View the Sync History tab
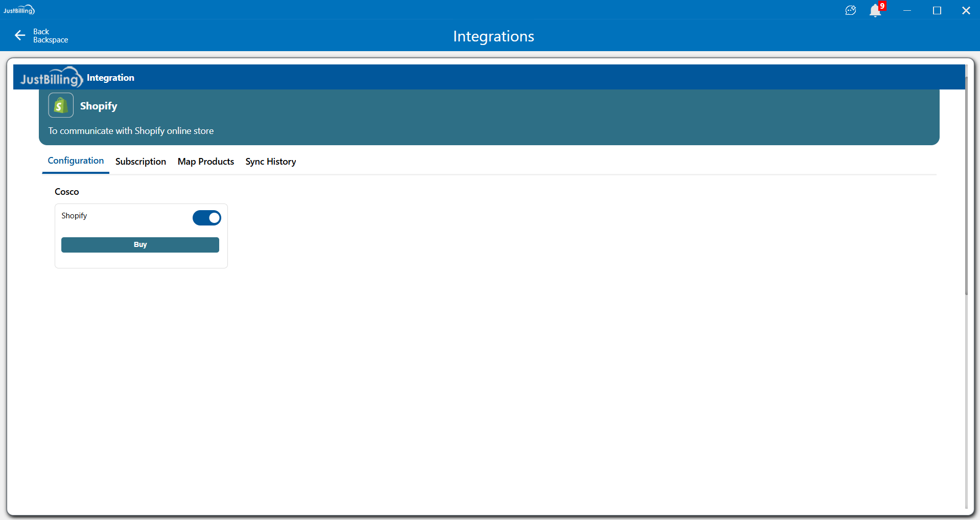 point(270,162)
